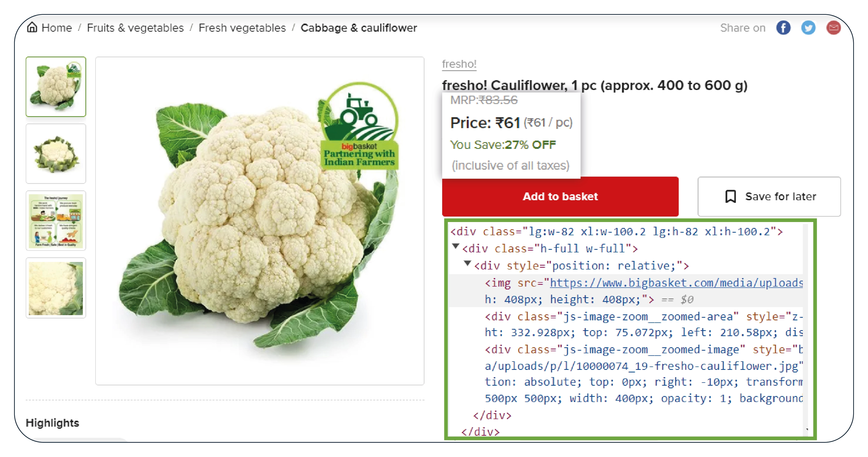The height and width of the screenshot is (457, 868).
Task: Collapse the position: relative div node
Action: 467,263
